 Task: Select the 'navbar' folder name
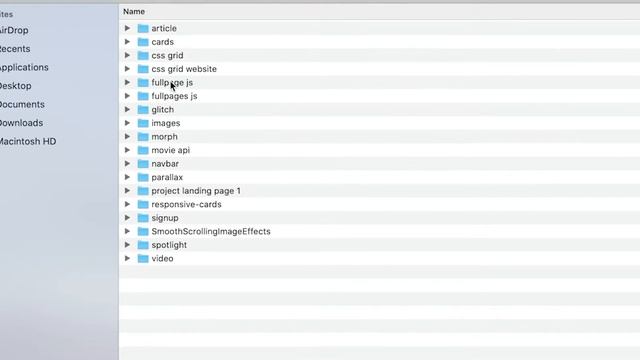(x=165, y=164)
